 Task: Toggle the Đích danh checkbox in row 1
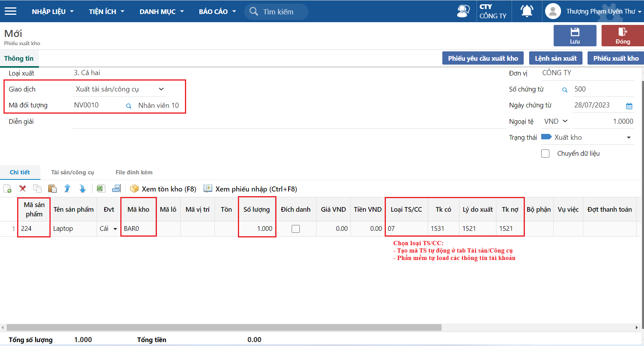296,229
